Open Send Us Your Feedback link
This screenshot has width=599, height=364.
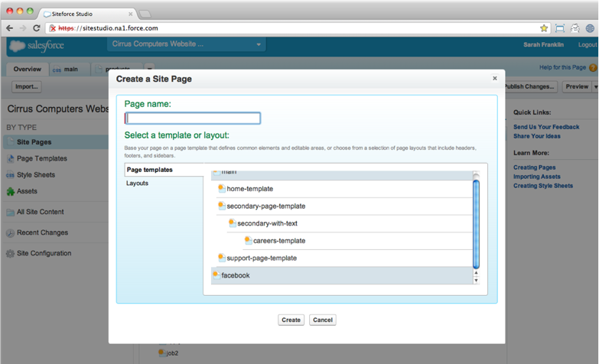coord(546,127)
